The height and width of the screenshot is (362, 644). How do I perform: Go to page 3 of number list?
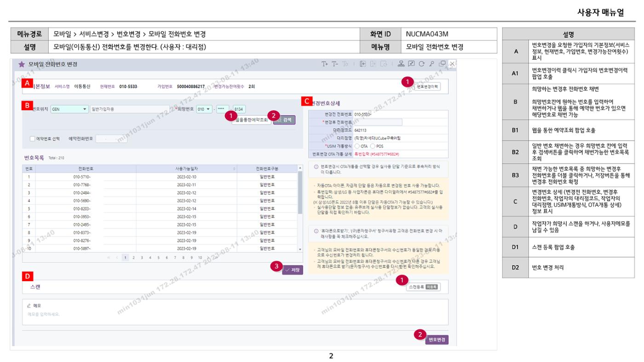click(142, 258)
